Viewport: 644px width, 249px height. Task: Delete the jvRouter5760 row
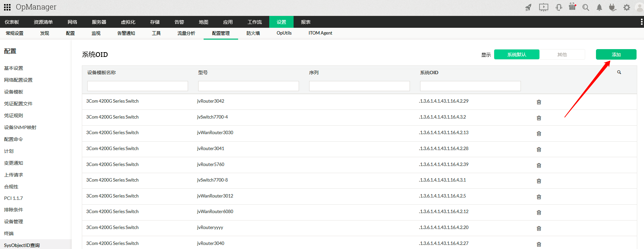(x=539, y=165)
